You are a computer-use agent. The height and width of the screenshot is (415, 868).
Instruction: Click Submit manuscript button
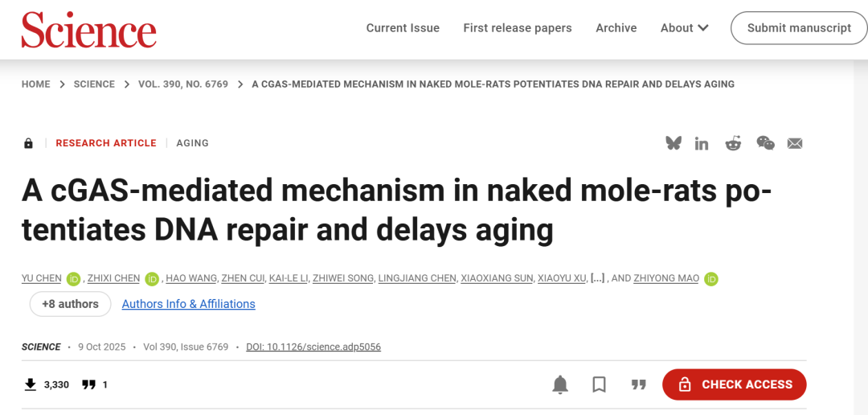[799, 28]
